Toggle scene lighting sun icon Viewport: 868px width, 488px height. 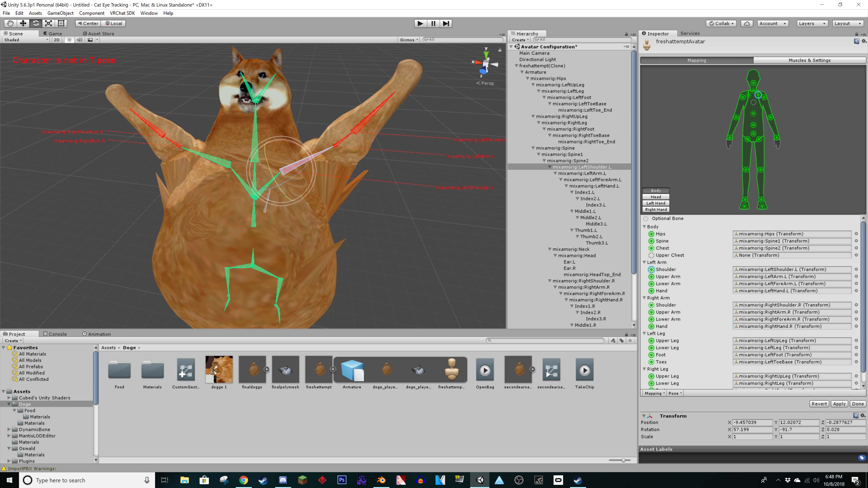pos(69,40)
